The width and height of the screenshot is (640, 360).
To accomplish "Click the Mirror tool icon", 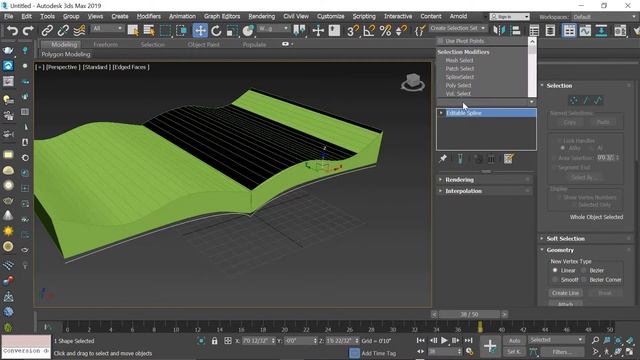I will pos(498,31).
